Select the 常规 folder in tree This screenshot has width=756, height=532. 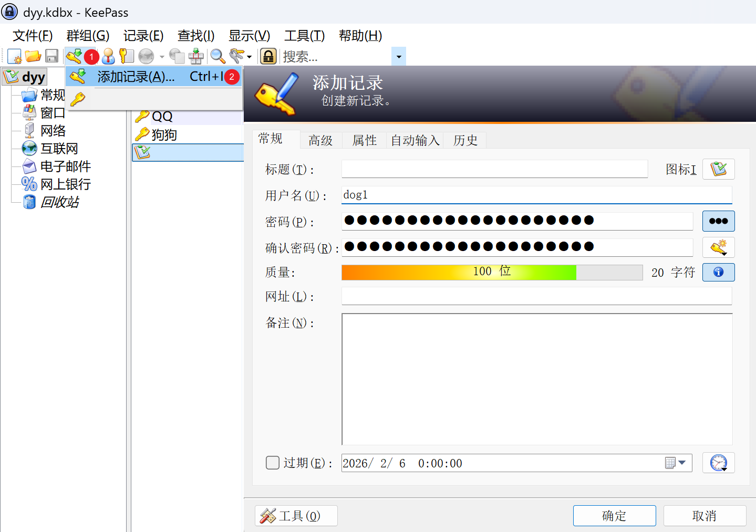coord(44,95)
